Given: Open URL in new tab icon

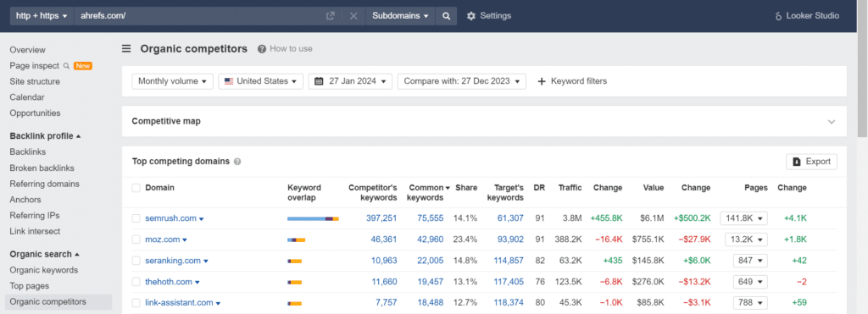Looking at the screenshot, I should tap(331, 16).
